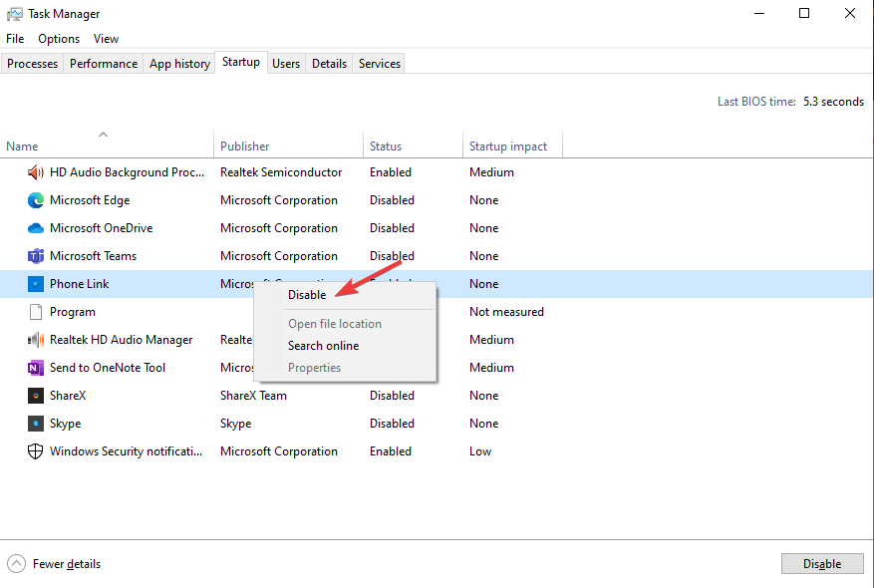The image size is (874, 588).
Task: Open the Services tab
Action: (x=380, y=64)
